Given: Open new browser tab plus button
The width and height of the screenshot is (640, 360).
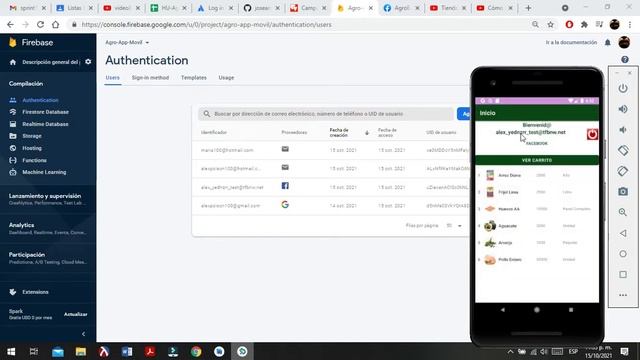Looking at the screenshot, I should click(x=528, y=8).
